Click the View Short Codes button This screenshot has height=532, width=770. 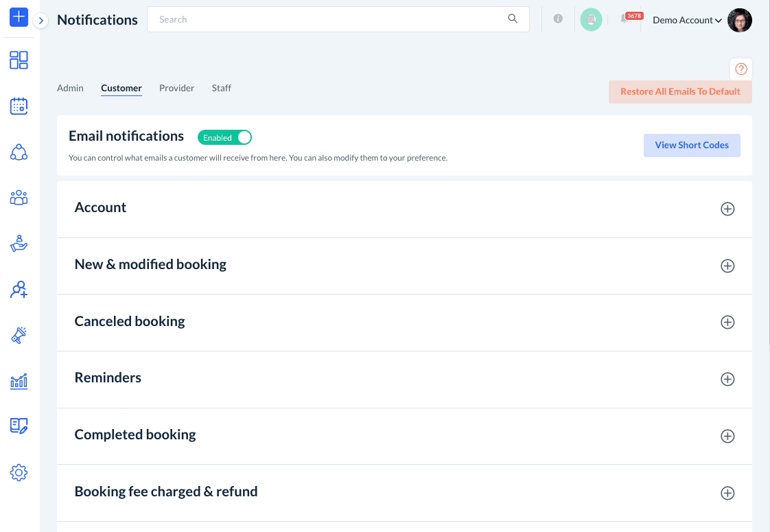pyautogui.click(x=692, y=145)
